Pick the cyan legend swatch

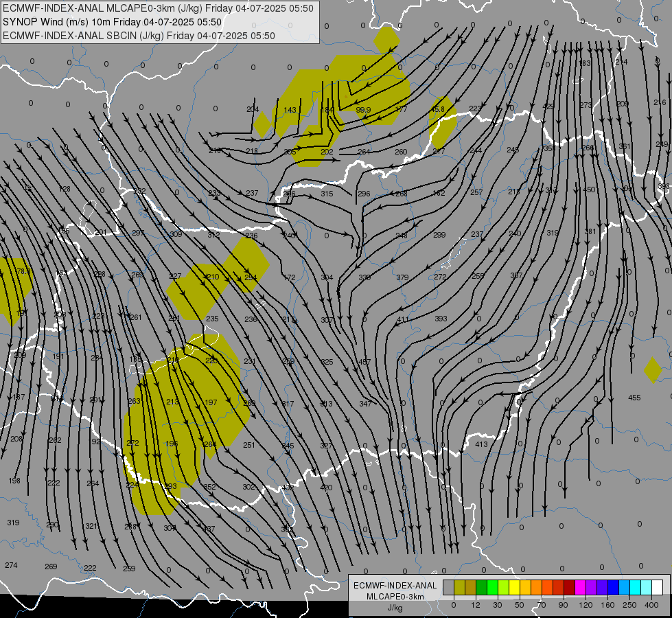tap(635, 587)
